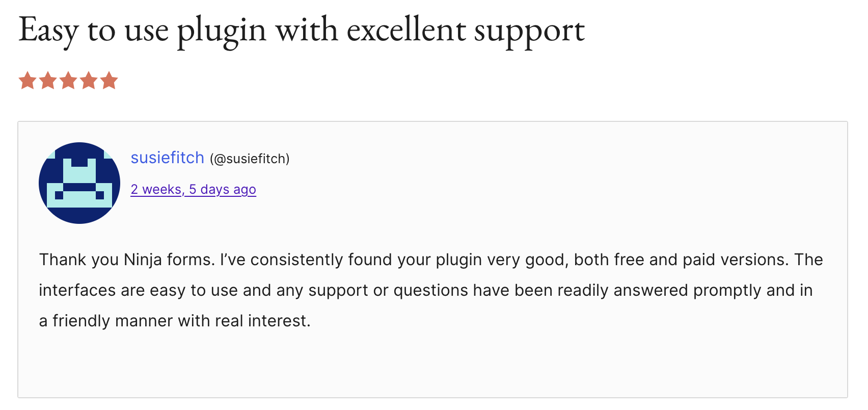Click the fifth rating star
This screenshot has height=410, width=868.
109,81
